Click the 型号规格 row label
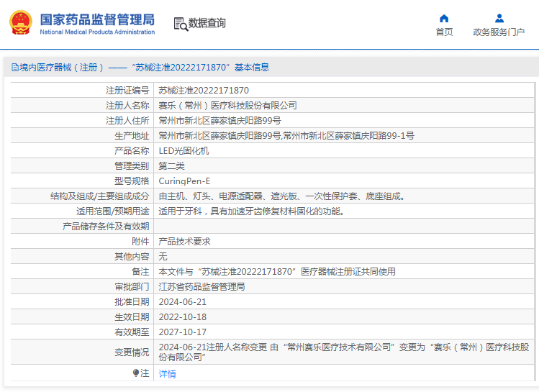This screenshot has height=392, width=539. click(132, 181)
